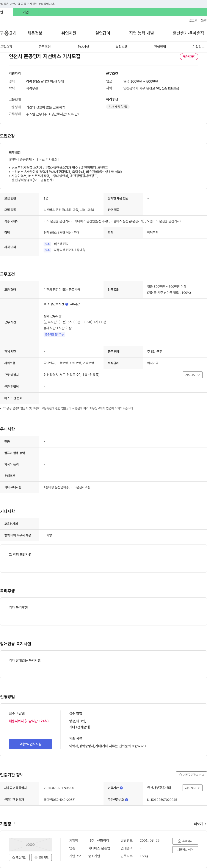207x868 pixels.
Task: Select the 퇴직급여 value 퇴직연금
Action: (x=153, y=363)
